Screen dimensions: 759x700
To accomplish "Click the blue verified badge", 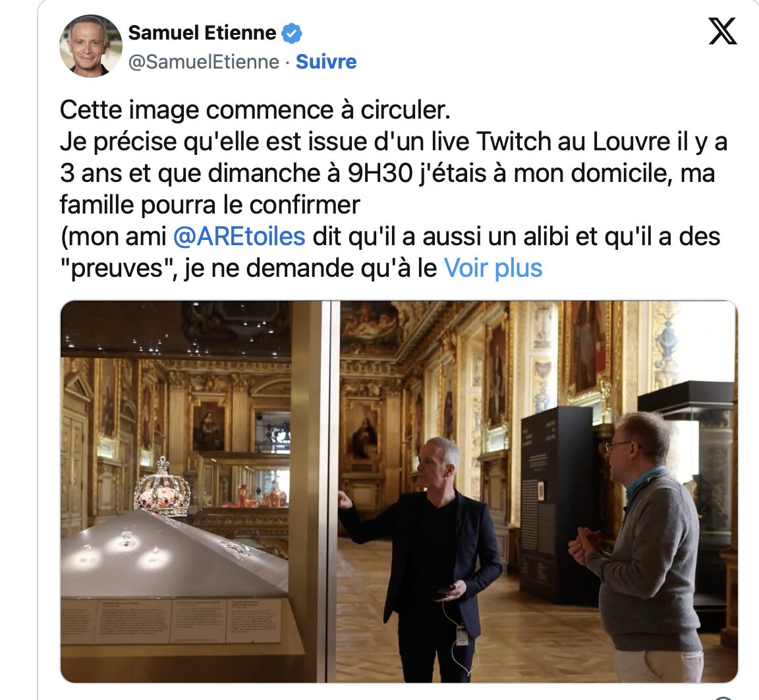I will [x=293, y=34].
